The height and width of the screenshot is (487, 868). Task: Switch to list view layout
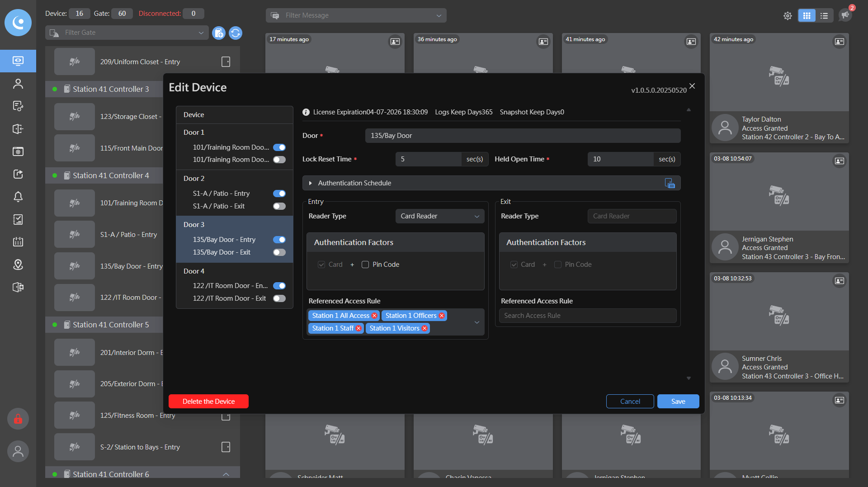[824, 16]
